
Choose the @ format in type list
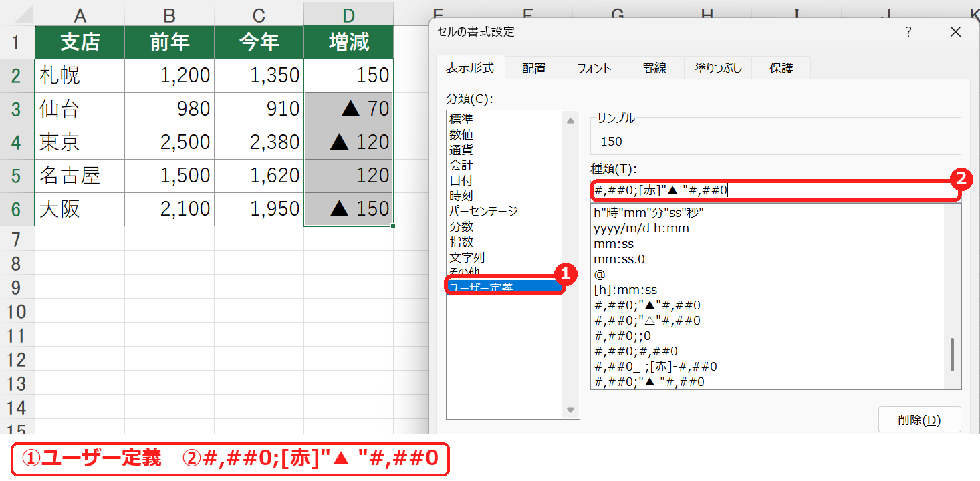pos(599,275)
